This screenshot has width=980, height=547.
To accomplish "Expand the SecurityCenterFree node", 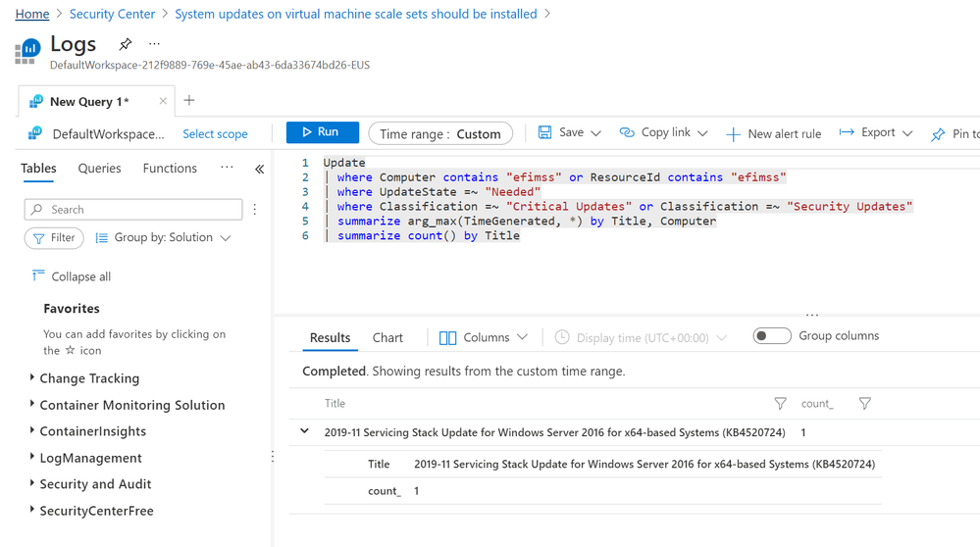I will 31,509.
